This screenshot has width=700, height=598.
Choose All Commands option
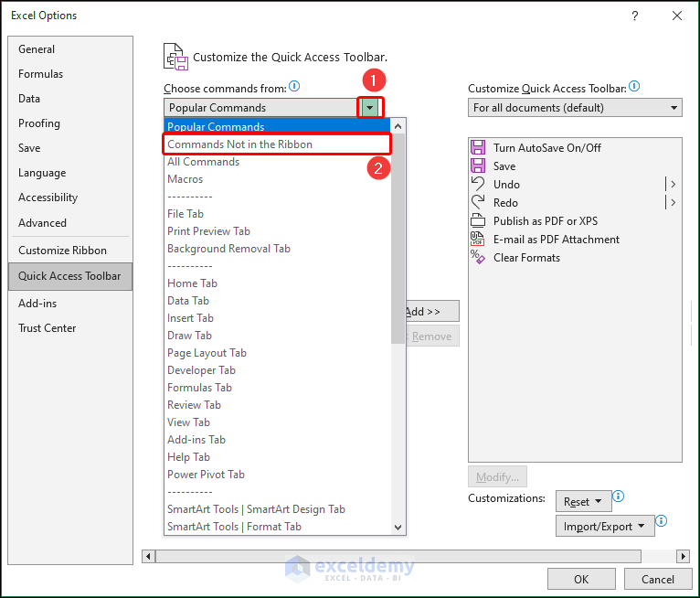(277, 162)
